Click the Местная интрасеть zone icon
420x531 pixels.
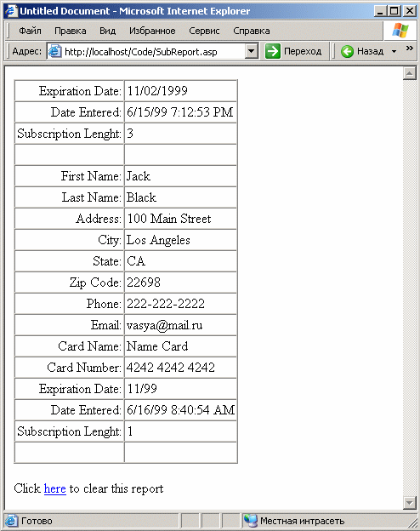[251, 521]
